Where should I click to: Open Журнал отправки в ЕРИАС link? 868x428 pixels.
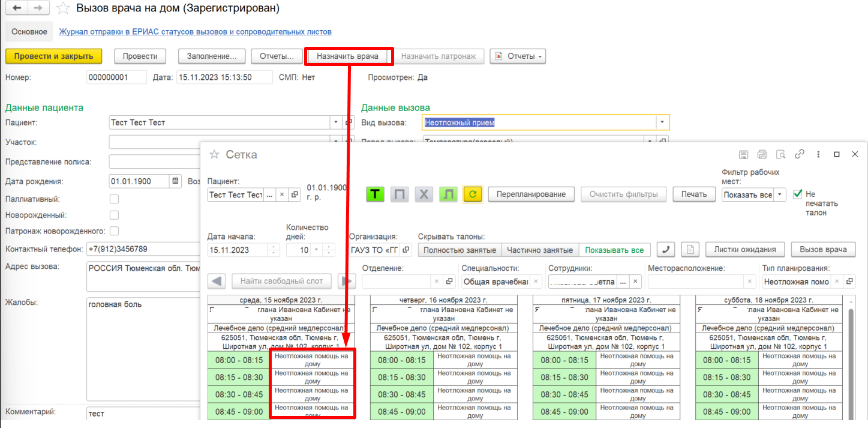(x=195, y=32)
